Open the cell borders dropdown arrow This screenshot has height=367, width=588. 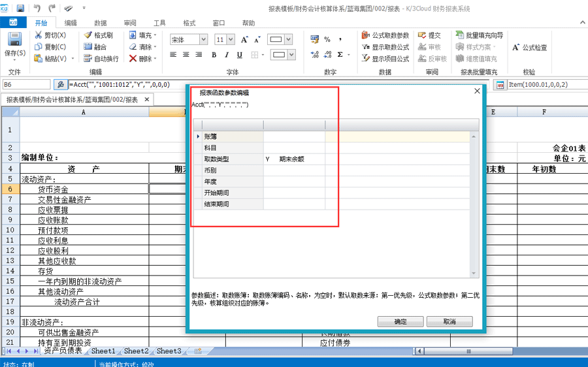coord(263,55)
